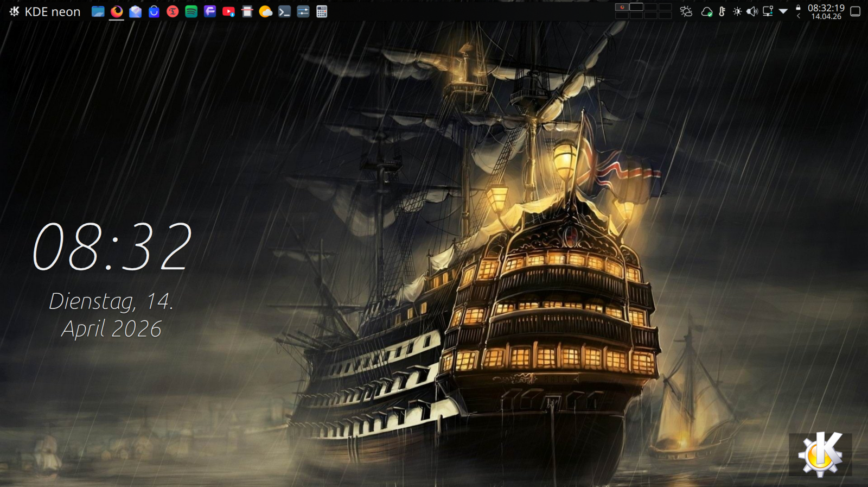This screenshot has height=487, width=868.
Task: Open the KDE neon application launcher
Action: click(44, 11)
